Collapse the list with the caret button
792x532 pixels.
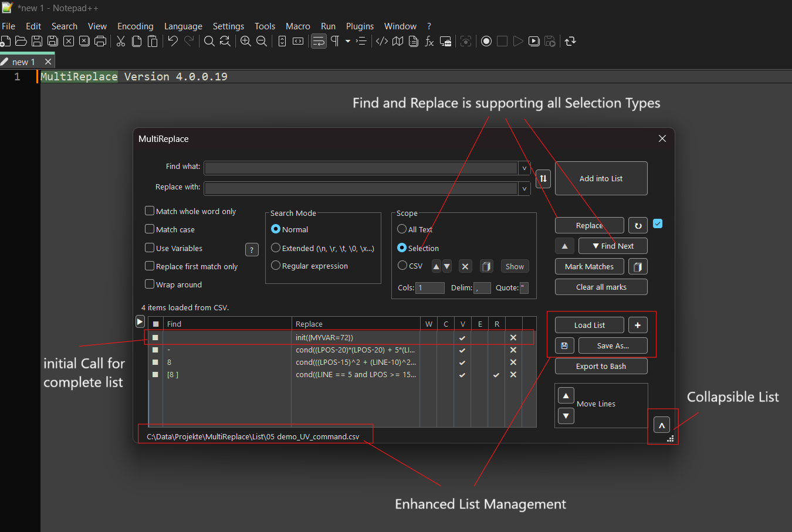(x=662, y=426)
